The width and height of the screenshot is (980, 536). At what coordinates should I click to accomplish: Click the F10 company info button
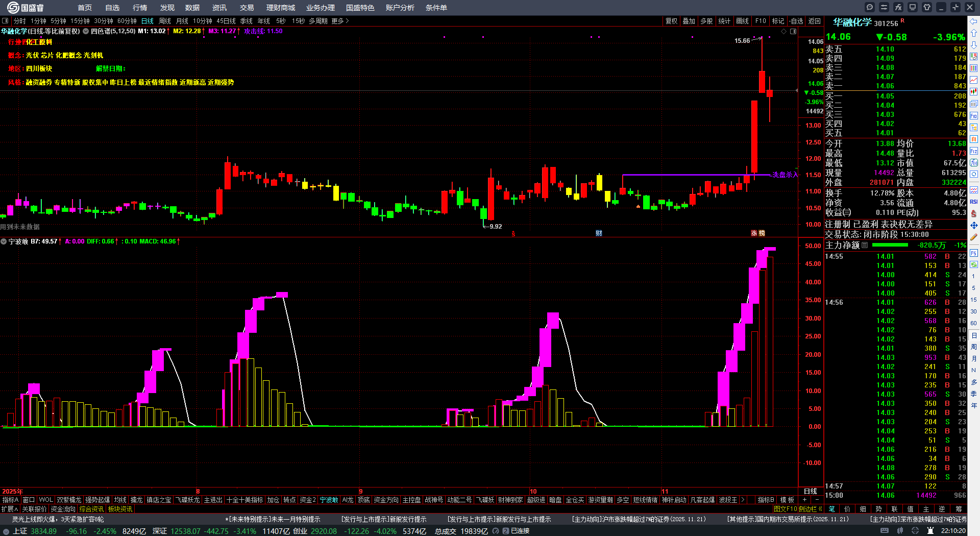point(761,21)
